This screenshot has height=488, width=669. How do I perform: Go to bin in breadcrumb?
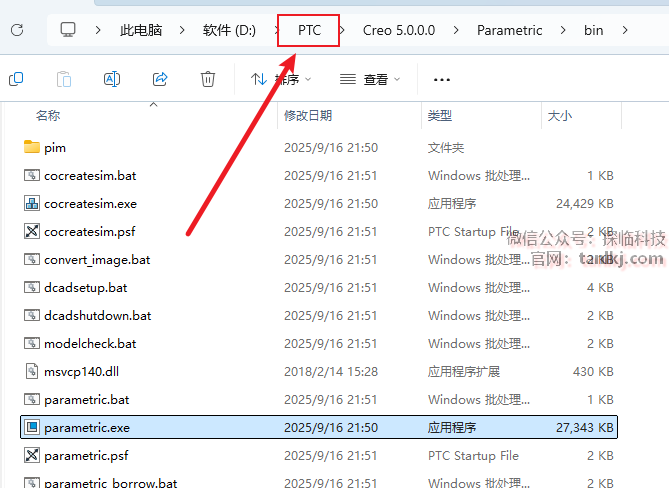[593, 30]
